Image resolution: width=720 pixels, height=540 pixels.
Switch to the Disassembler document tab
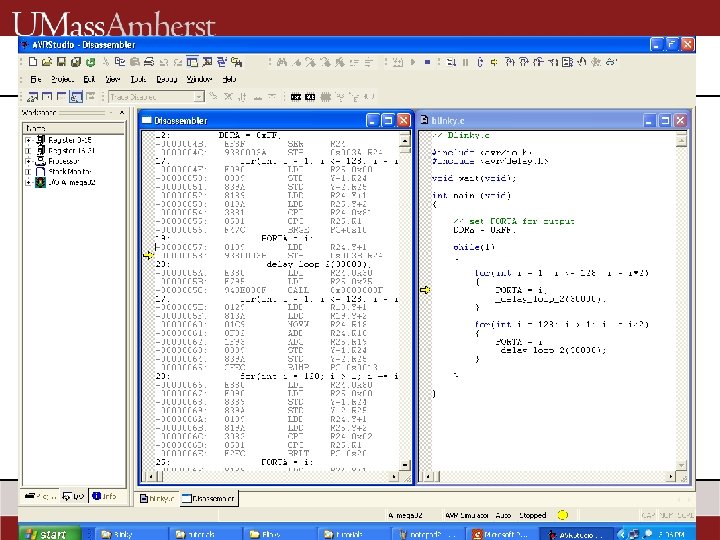[x=208, y=498]
